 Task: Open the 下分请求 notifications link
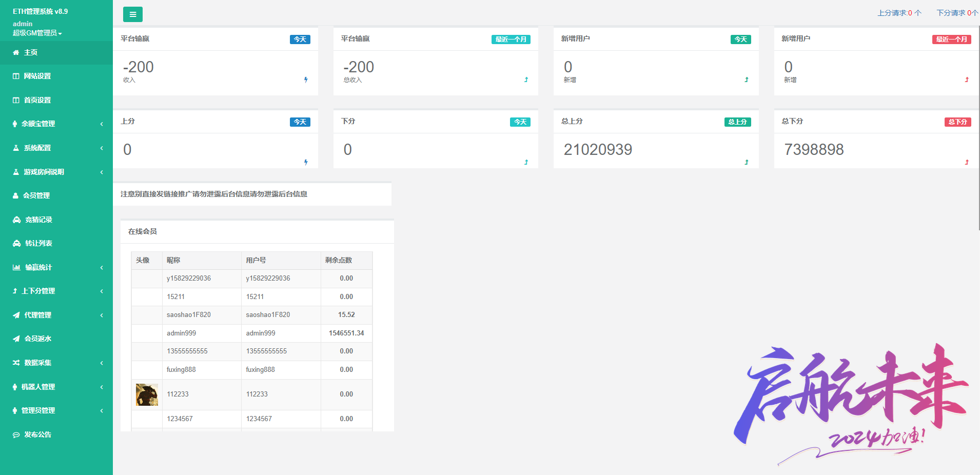(x=957, y=13)
